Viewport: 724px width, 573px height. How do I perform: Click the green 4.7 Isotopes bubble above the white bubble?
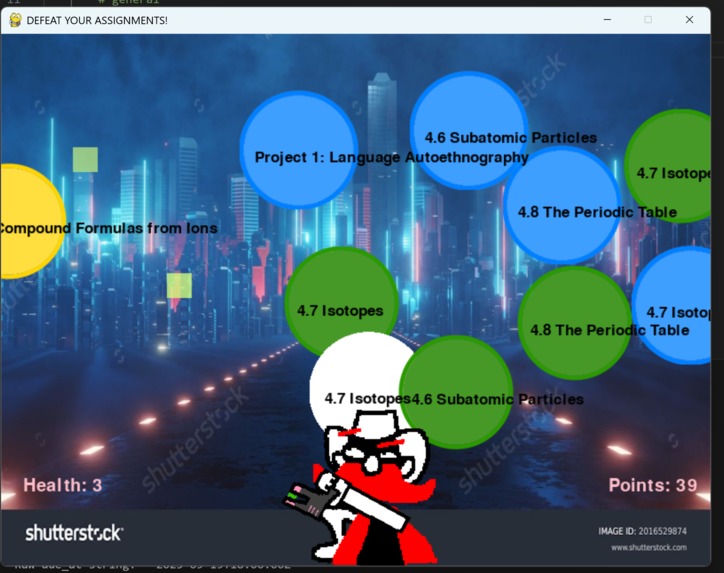pyautogui.click(x=341, y=302)
